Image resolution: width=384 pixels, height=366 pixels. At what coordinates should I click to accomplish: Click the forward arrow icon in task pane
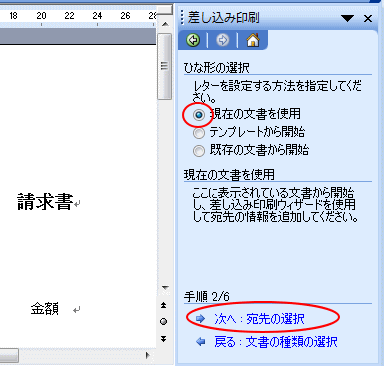tap(222, 40)
